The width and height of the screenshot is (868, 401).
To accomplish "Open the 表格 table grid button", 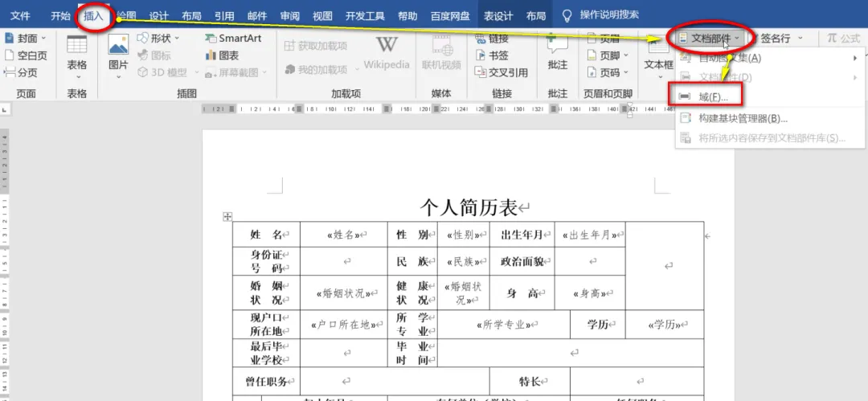I will click(x=77, y=57).
